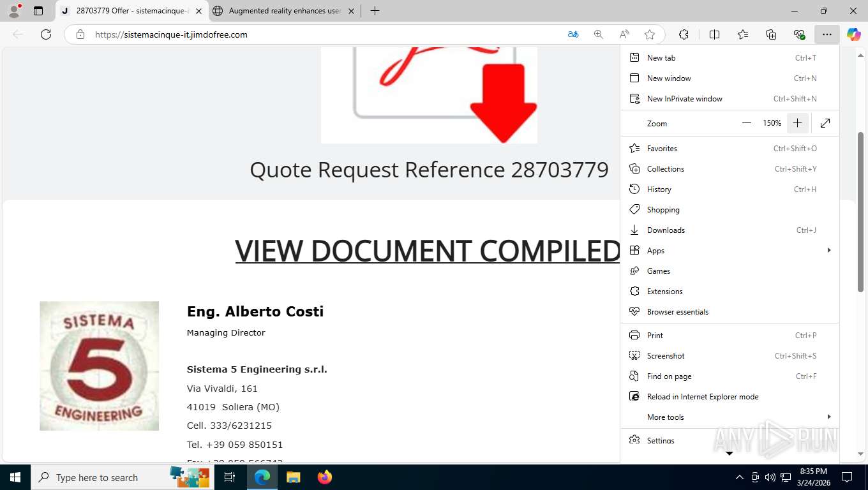868x490 pixels.
Task: Open Task View on the taskbar
Action: point(230,477)
